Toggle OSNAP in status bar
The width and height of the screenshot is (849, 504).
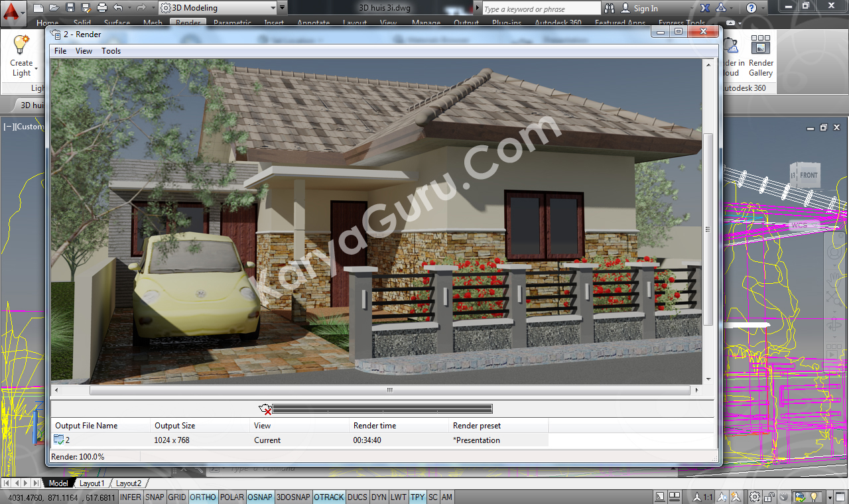[x=260, y=497]
